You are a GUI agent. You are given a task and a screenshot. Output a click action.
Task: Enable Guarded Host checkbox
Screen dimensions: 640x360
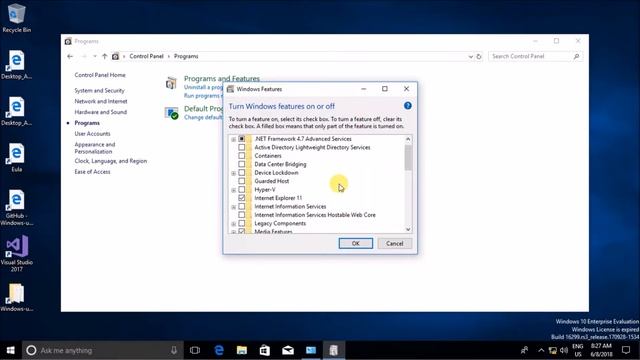coord(242,181)
